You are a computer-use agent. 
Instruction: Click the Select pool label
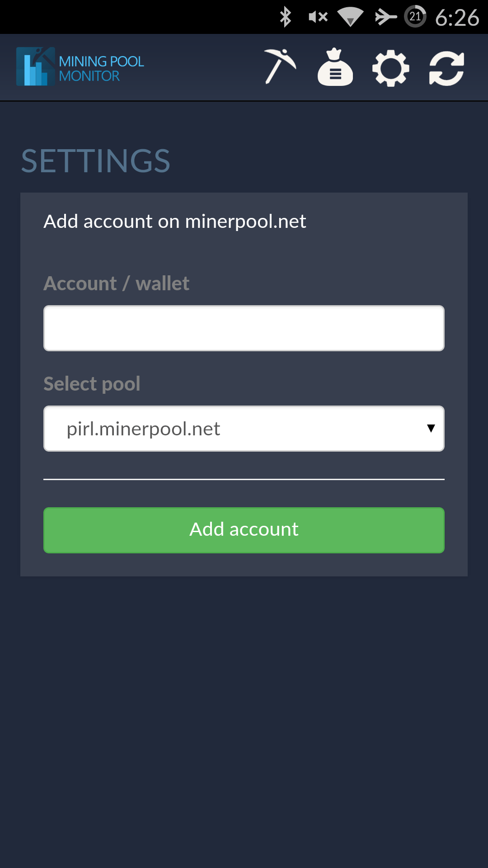92,384
